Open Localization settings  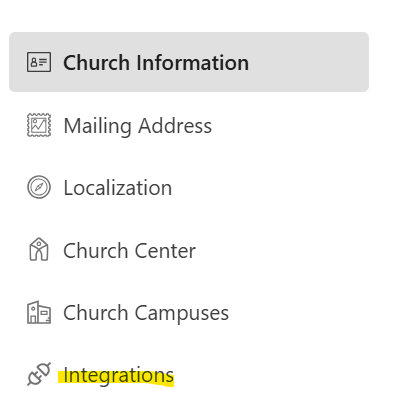[189, 187]
